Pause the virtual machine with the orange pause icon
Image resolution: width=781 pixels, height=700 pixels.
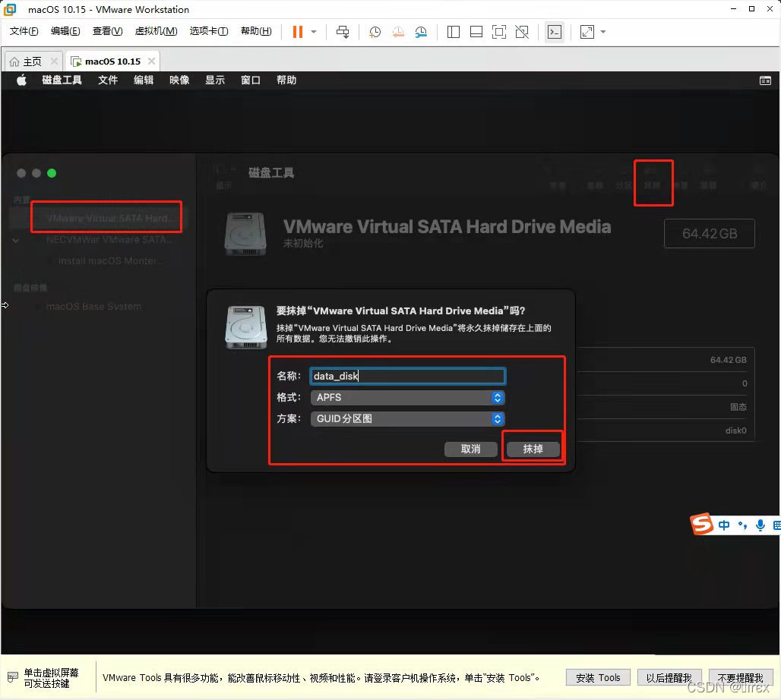point(297,32)
